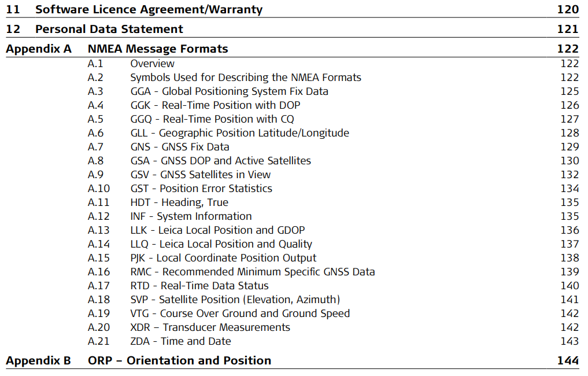Go to LLK Leica Local Position and GDOP
This screenshot has height=376, width=588.
pyautogui.click(x=217, y=230)
